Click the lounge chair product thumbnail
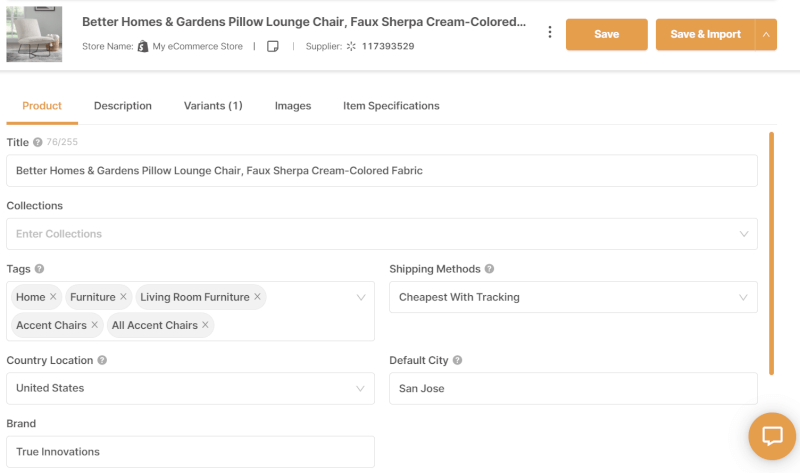Viewport: 800px width, 473px height. coord(34,34)
